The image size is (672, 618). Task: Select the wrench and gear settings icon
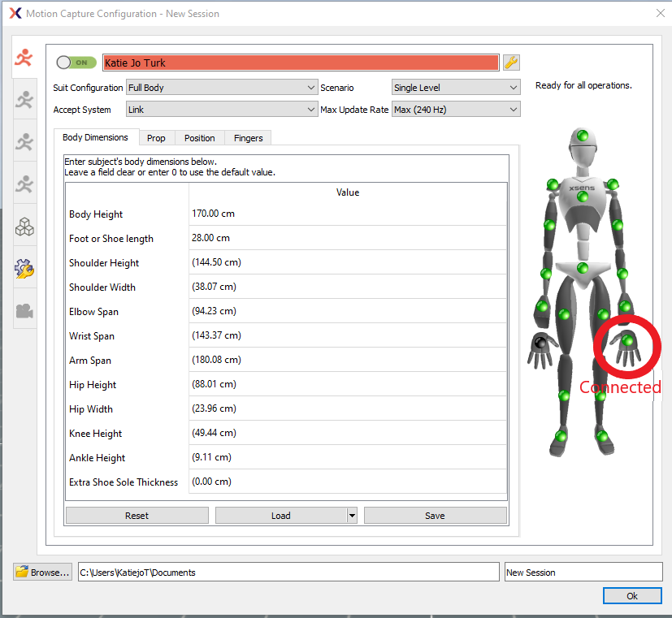tap(24, 268)
